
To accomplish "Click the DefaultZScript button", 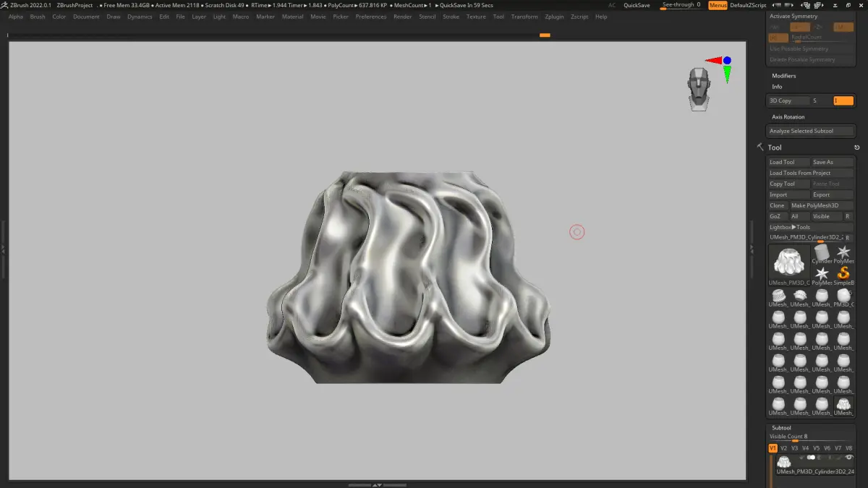I will (748, 5).
